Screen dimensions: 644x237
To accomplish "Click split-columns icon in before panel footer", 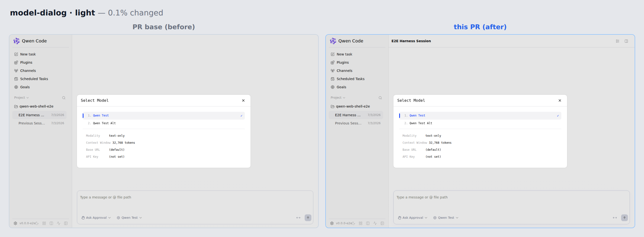I will pyautogui.click(x=51, y=223).
